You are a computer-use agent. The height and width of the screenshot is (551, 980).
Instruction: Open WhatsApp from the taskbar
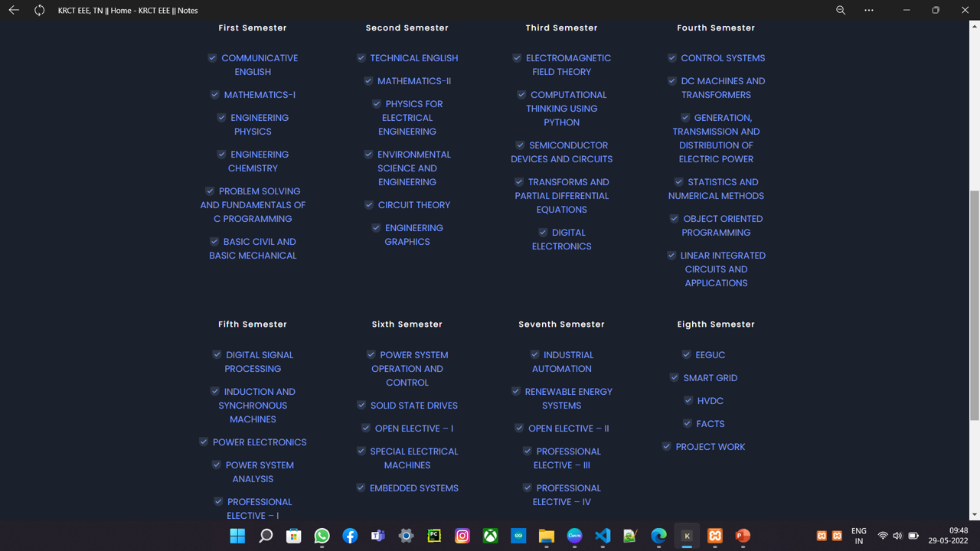(x=322, y=536)
